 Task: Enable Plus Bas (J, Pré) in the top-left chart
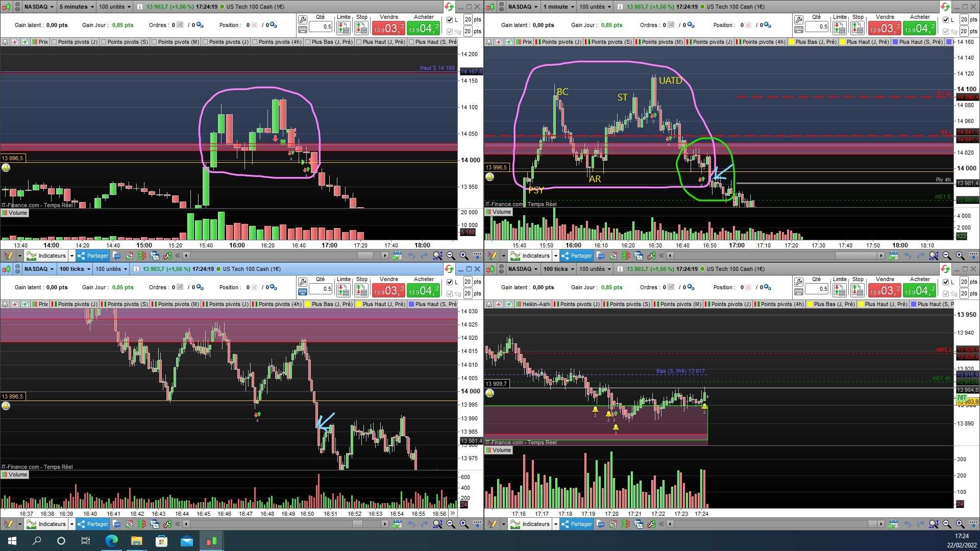308,42
